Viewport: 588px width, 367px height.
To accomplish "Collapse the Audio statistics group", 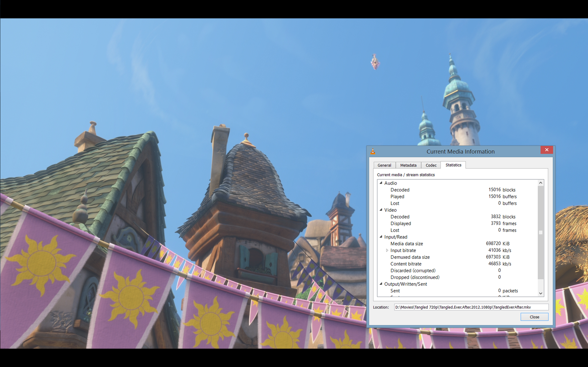I will coord(381,183).
